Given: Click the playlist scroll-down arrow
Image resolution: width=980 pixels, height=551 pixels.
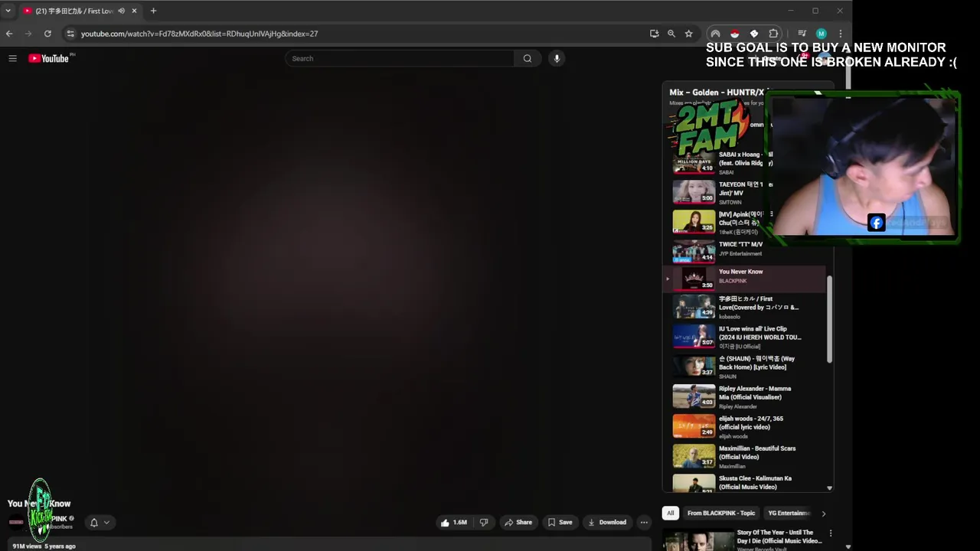Looking at the screenshot, I should pyautogui.click(x=829, y=487).
